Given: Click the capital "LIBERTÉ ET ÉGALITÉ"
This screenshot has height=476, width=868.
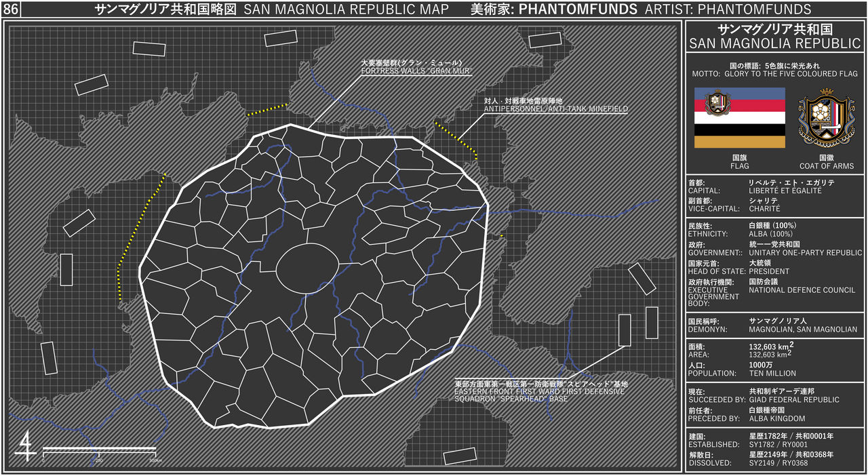Looking at the screenshot, I should pyautogui.click(x=785, y=191).
